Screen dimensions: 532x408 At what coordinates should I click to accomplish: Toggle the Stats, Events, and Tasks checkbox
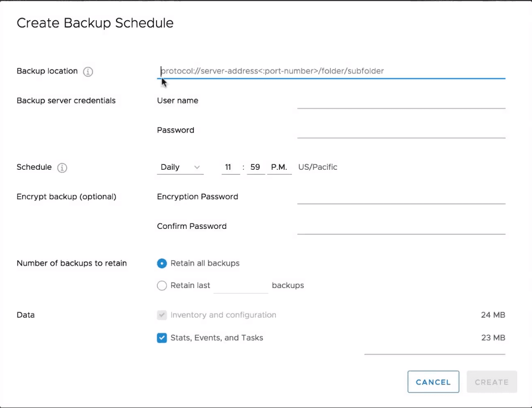[161, 338]
